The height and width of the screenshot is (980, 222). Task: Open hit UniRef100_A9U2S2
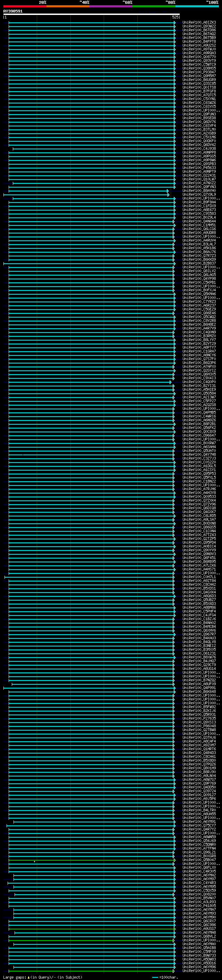[199, 45]
